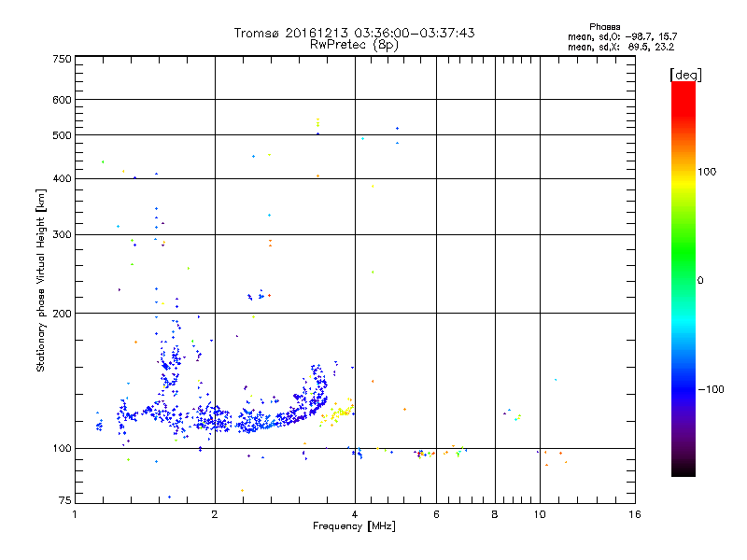Click the plot title 'Tromsø 20161213 03:36:00-03:37:43'
Viewport: 747px width, 560px height.
pyautogui.click(x=354, y=33)
